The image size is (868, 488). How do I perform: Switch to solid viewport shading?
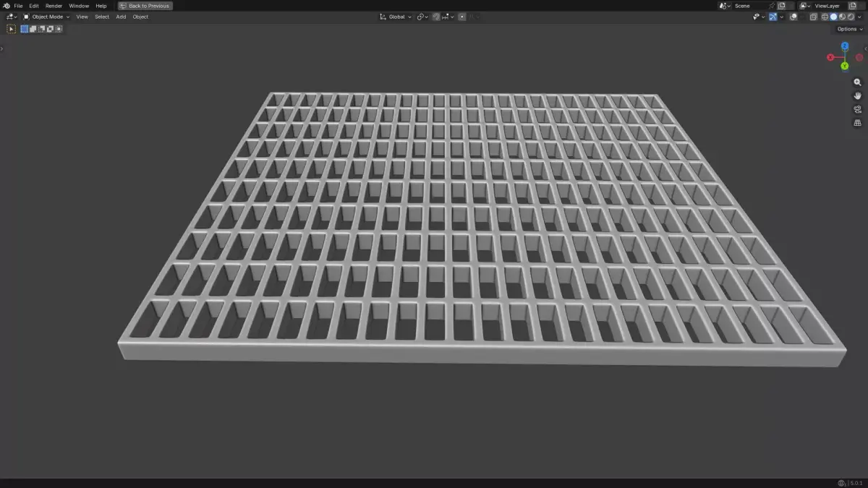(x=833, y=17)
